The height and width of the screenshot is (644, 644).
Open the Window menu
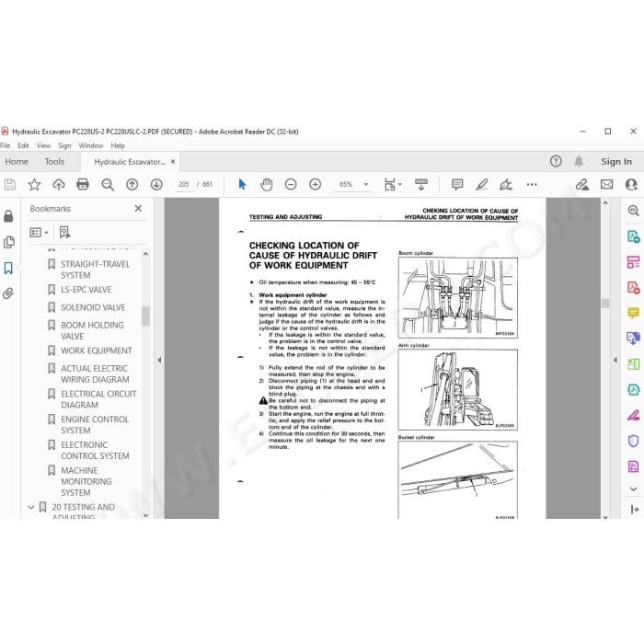[91, 145]
